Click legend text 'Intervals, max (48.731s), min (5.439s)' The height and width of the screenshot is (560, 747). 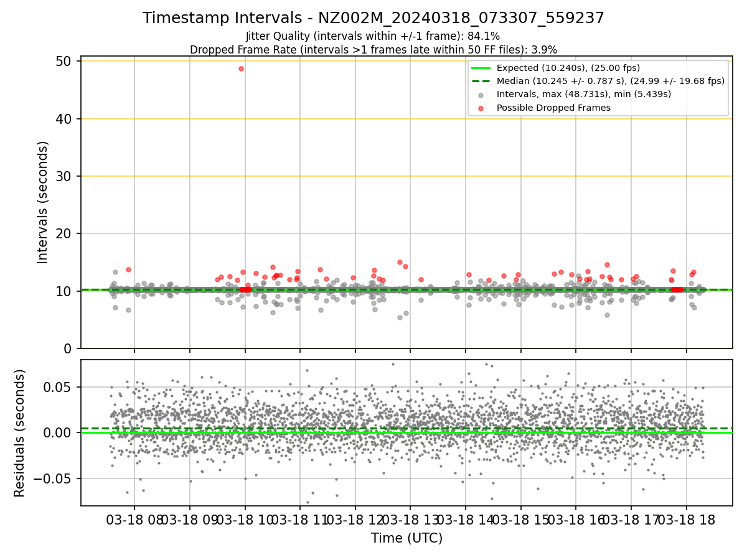(x=584, y=95)
